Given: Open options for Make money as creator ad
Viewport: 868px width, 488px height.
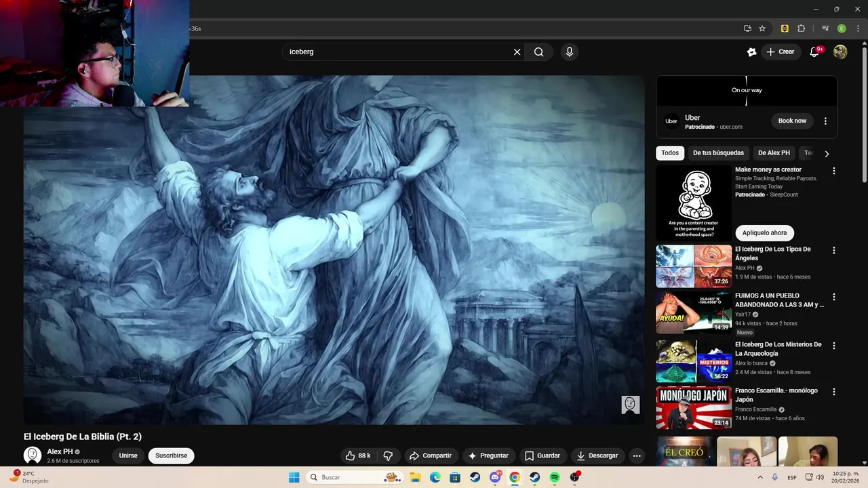Looking at the screenshot, I should click(834, 171).
